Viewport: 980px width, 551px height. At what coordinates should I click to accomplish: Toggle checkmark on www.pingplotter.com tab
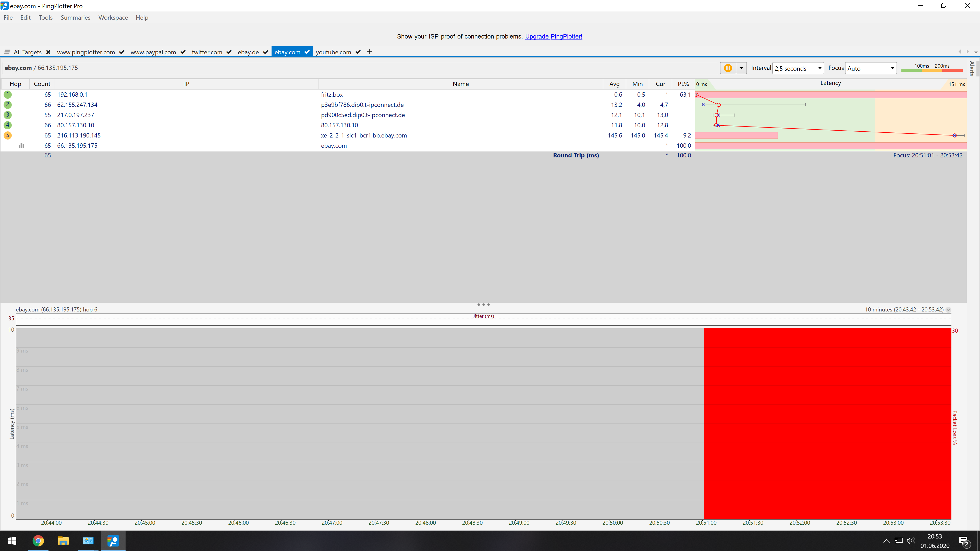pos(122,52)
